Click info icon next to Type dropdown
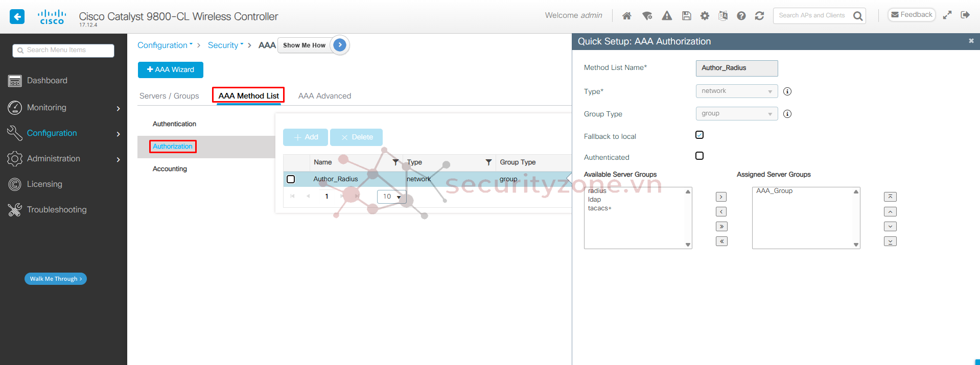 point(787,91)
